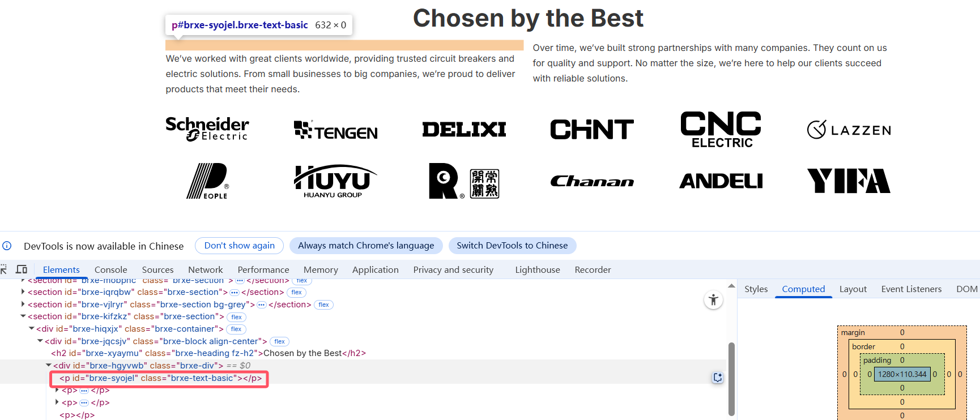Screen dimensions: 980x420
Task: Switch to the Memory tab
Action: 321,270
